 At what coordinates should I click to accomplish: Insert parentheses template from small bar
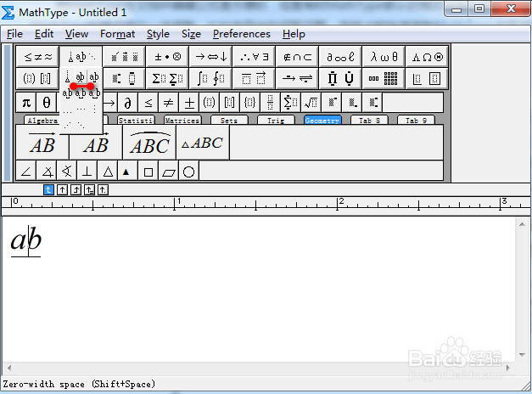[209, 103]
